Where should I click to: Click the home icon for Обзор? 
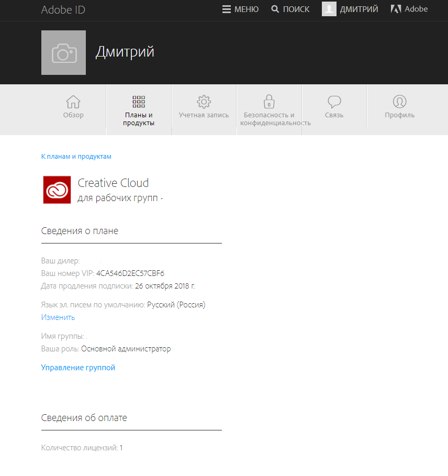(x=73, y=102)
